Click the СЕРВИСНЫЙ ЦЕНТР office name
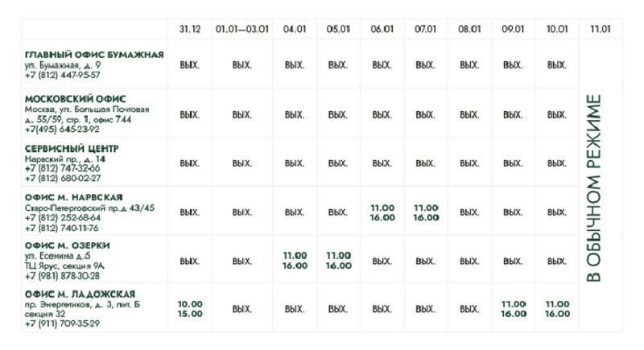644x350 pixels. (x=72, y=149)
